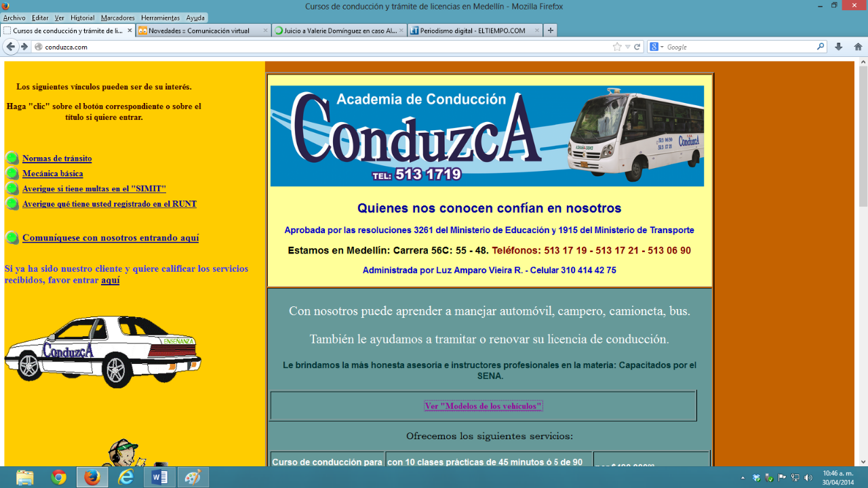868x488 pixels.
Task: Click the search magnifier icon
Action: (821, 47)
